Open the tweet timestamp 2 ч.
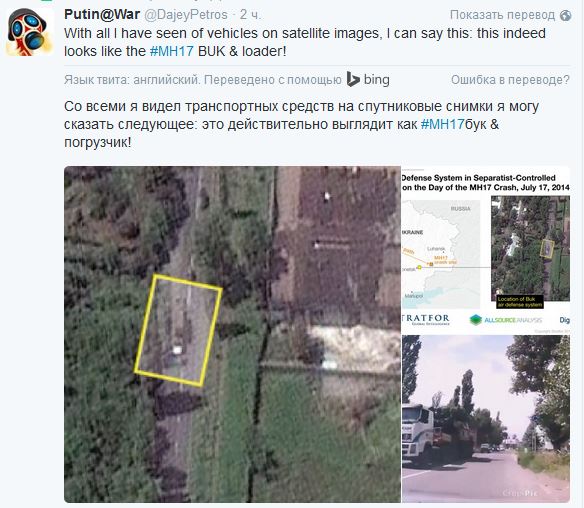Viewport: 584px width, 508px height. [x=250, y=15]
